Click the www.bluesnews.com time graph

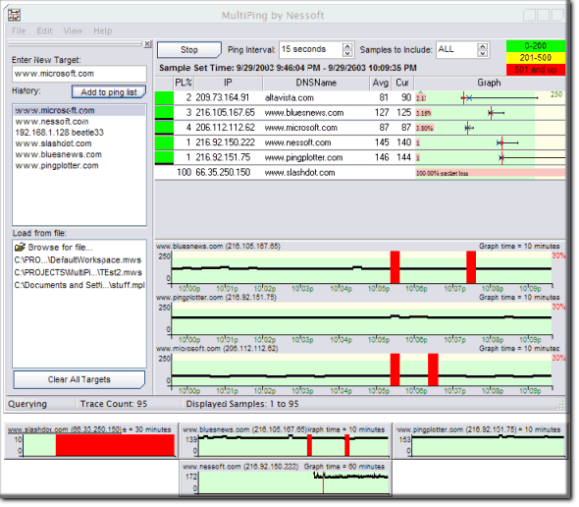(x=361, y=267)
